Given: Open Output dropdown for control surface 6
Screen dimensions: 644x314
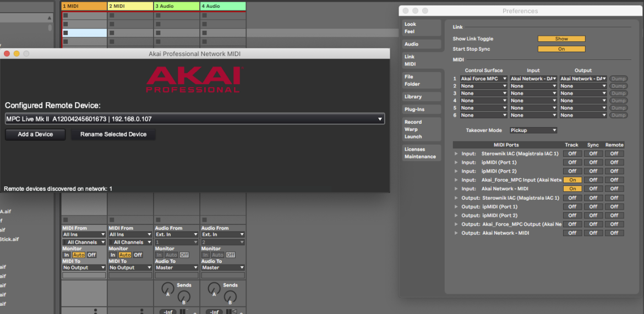Looking at the screenshot, I should tap(583, 115).
